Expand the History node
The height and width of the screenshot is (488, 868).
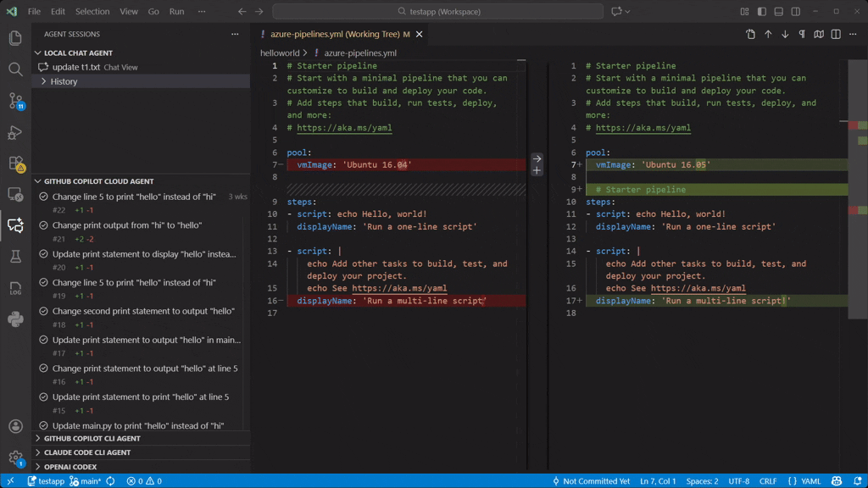tap(43, 81)
